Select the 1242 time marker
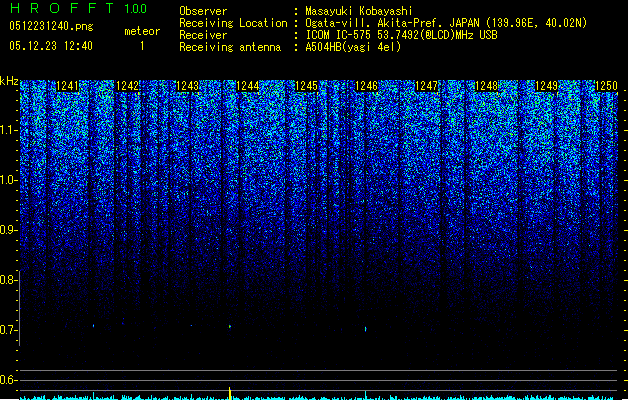The image size is (629, 400). click(x=128, y=86)
